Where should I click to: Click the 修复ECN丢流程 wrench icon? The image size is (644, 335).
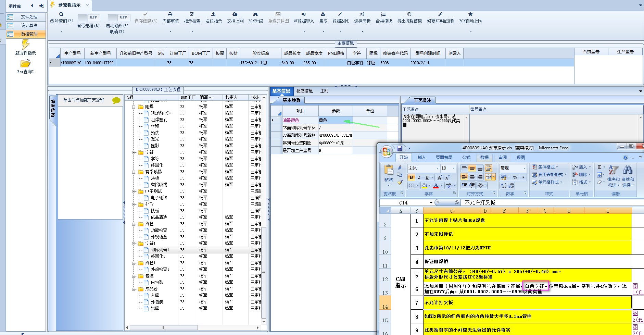pos(440,14)
